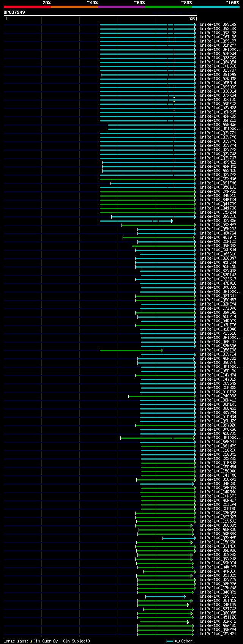This screenshot has height=644, width=243.
Task: Select label UniRef100_P40998
Action: 218,396
